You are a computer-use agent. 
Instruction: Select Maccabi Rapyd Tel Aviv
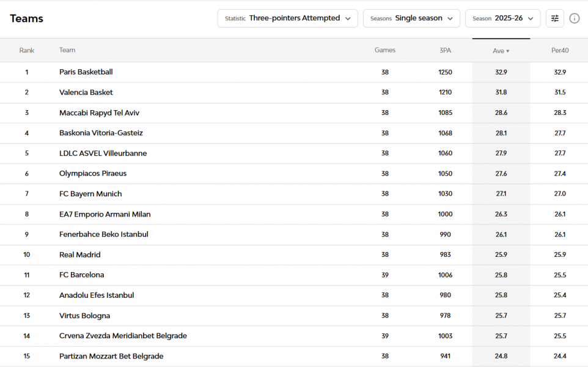(x=99, y=113)
